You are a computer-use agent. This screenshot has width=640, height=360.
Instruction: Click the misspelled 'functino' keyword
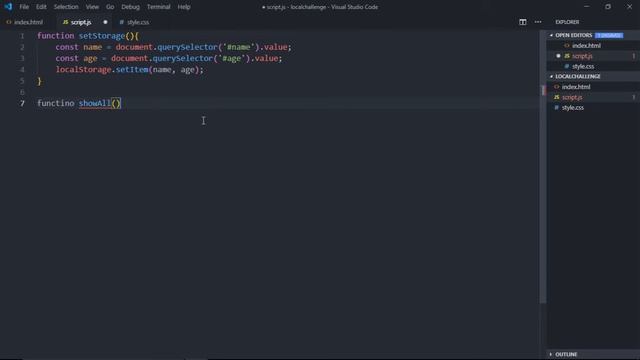click(x=56, y=103)
